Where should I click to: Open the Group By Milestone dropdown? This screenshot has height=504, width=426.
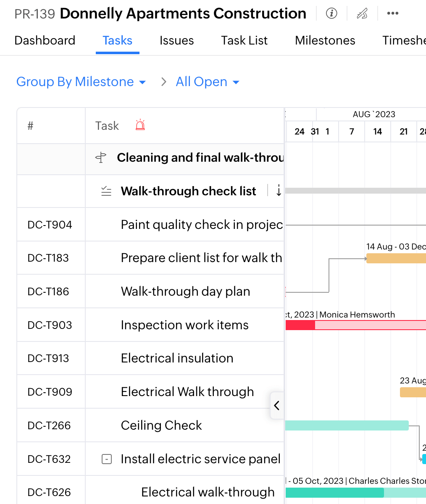click(81, 82)
